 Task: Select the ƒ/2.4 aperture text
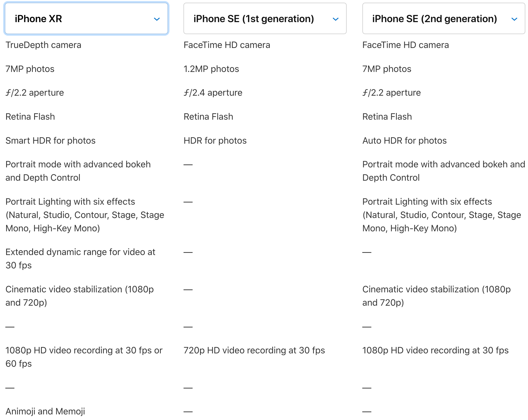(213, 93)
